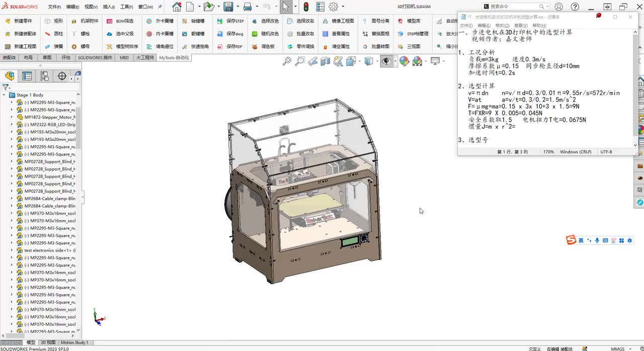Viewport: 644px width, 351px height.
Task: Click the filter funnel in the feature tree
Action: coord(6,87)
